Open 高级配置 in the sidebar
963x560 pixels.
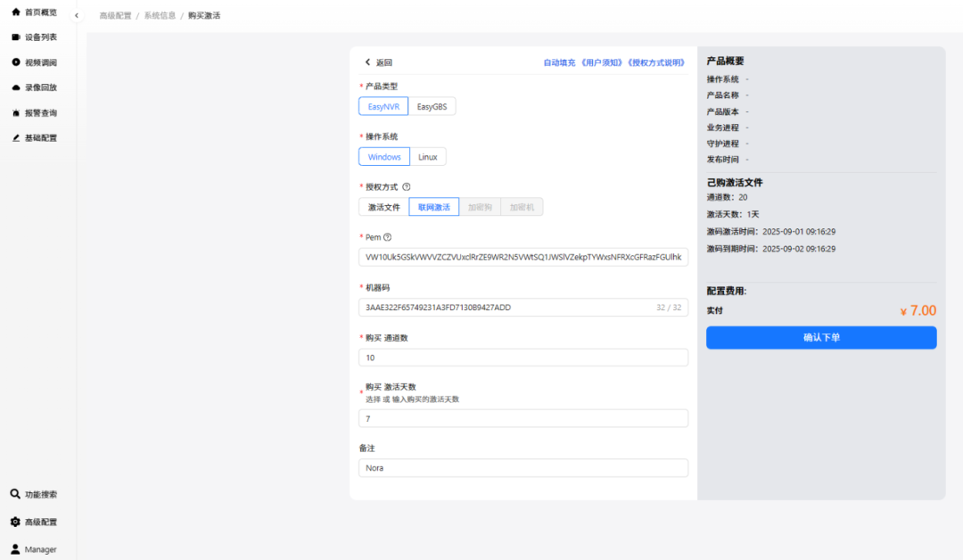(x=38, y=522)
